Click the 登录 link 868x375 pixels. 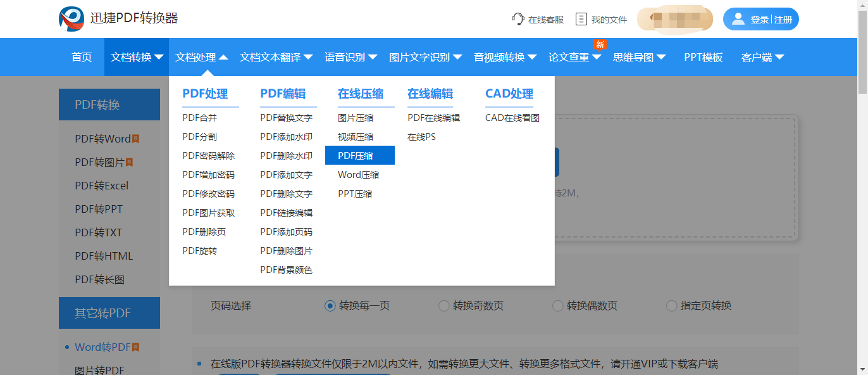760,20
